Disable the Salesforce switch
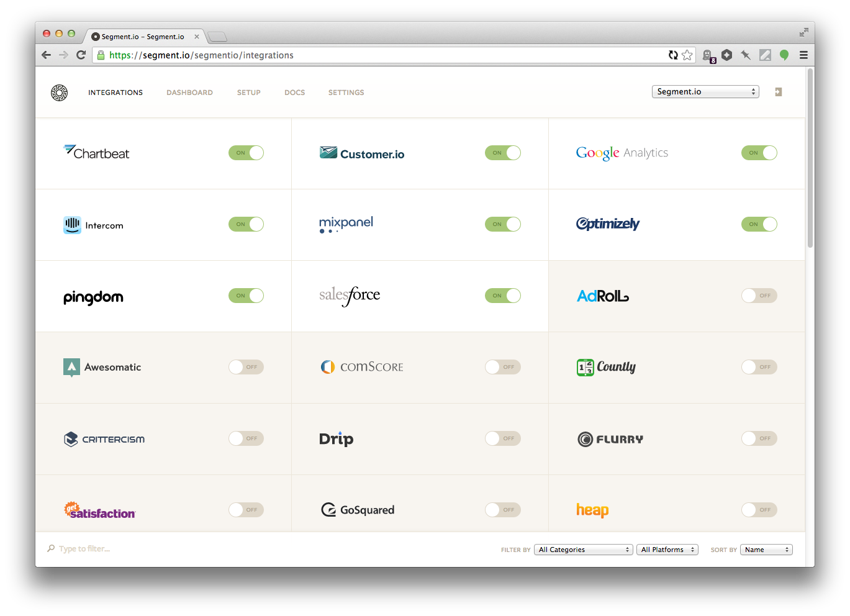The width and height of the screenshot is (850, 616). (502, 296)
